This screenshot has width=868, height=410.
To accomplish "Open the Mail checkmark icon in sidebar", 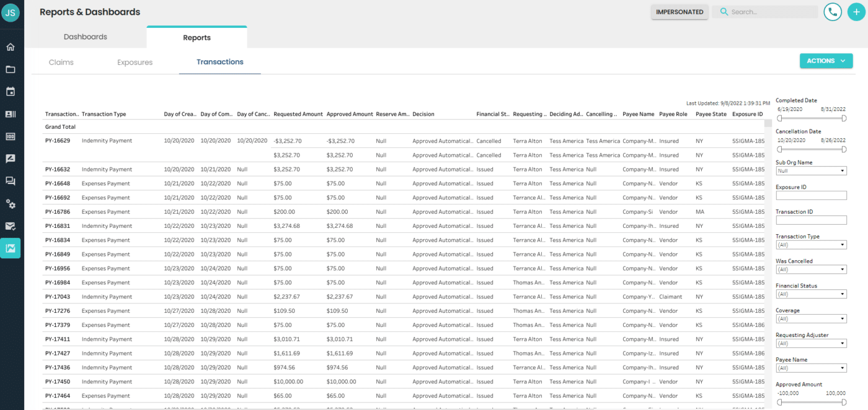I will point(11,226).
